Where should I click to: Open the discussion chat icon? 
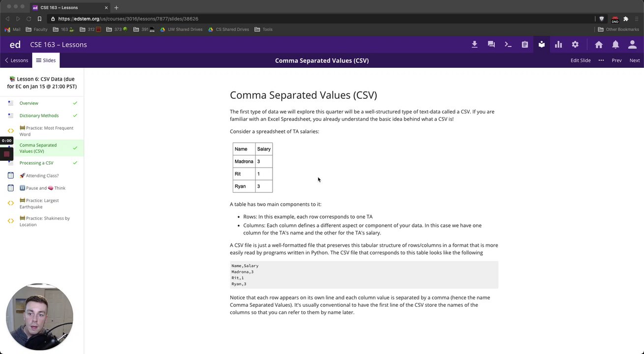point(491,44)
